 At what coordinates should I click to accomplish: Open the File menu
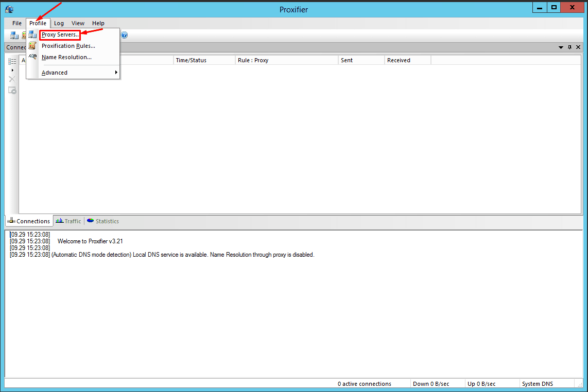tap(17, 23)
